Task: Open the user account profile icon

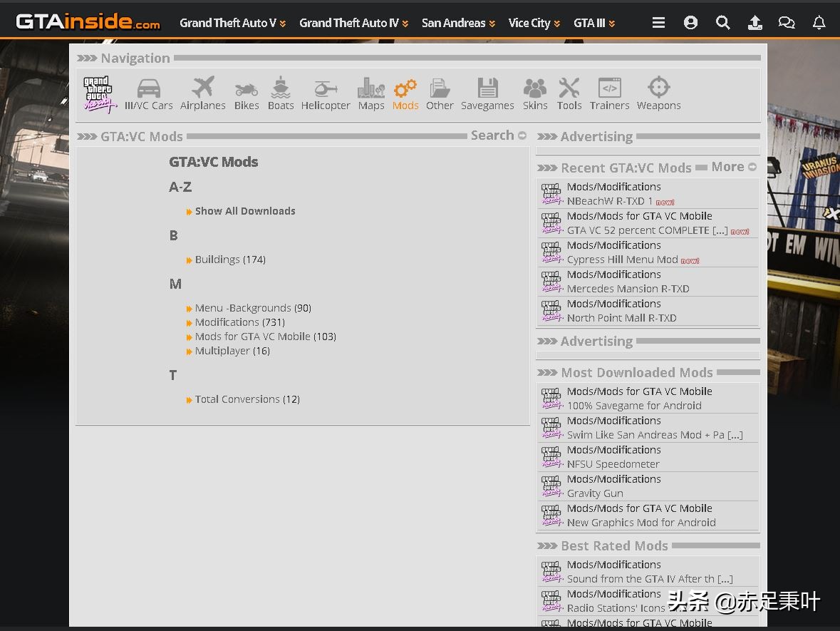Action: [690, 23]
